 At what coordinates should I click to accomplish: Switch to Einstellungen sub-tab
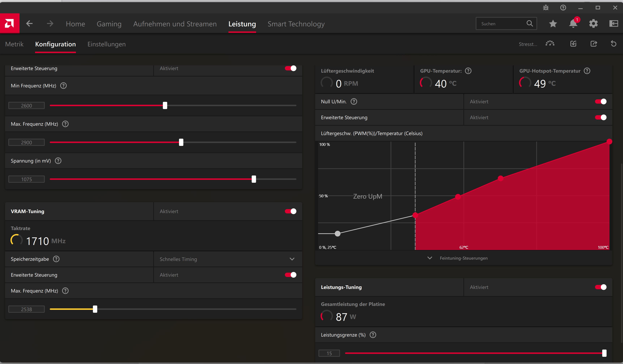point(107,44)
